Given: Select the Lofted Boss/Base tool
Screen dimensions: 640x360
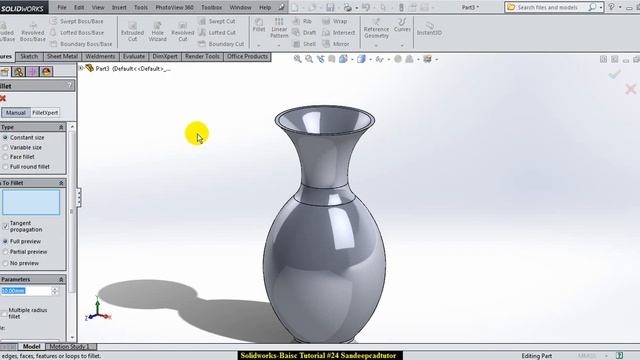Looking at the screenshot, I should pyautogui.click(x=77, y=33).
